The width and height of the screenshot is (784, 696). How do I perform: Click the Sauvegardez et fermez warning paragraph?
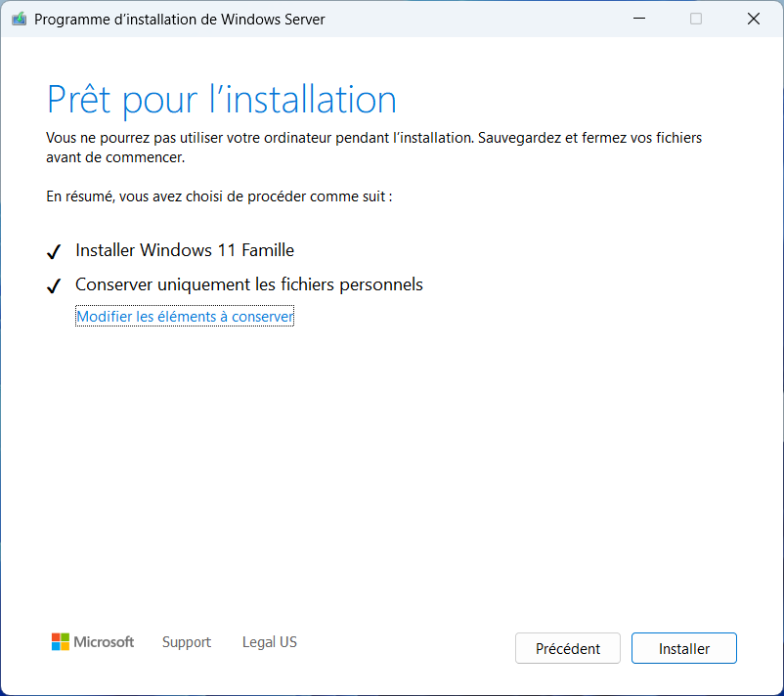pyautogui.click(x=374, y=148)
